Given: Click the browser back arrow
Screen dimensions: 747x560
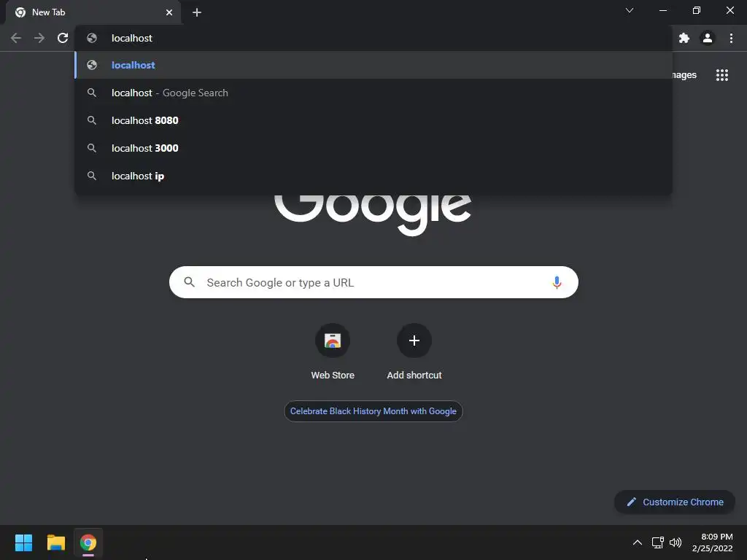Looking at the screenshot, I should [16, 38].
